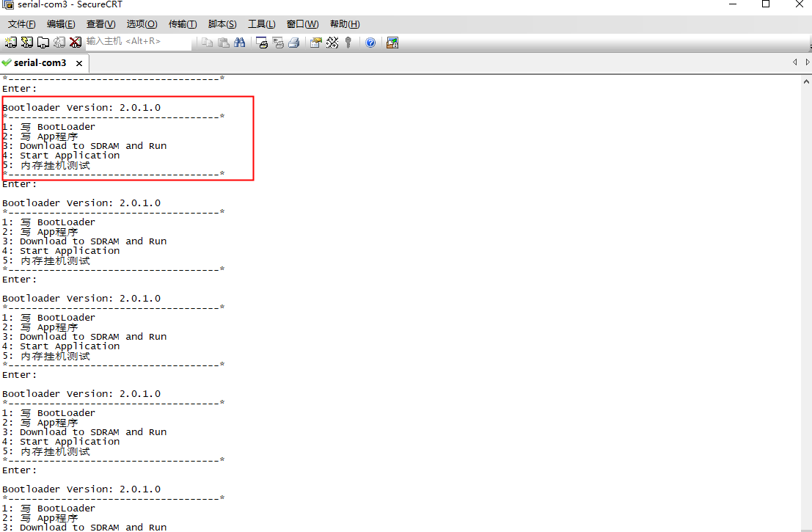
Task: Click the Print printer icon
Action: (x=293, y=43)
